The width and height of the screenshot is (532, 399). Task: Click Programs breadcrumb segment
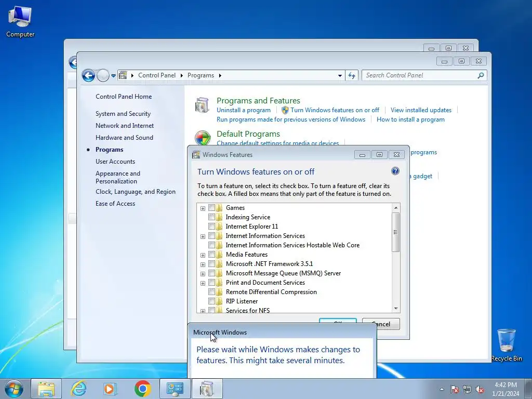pos(201,75)
